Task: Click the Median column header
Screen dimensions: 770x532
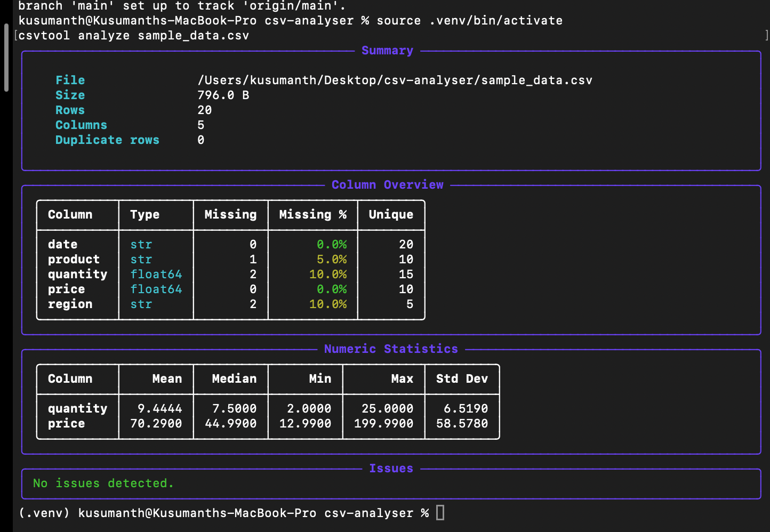Action: [235, 379]
